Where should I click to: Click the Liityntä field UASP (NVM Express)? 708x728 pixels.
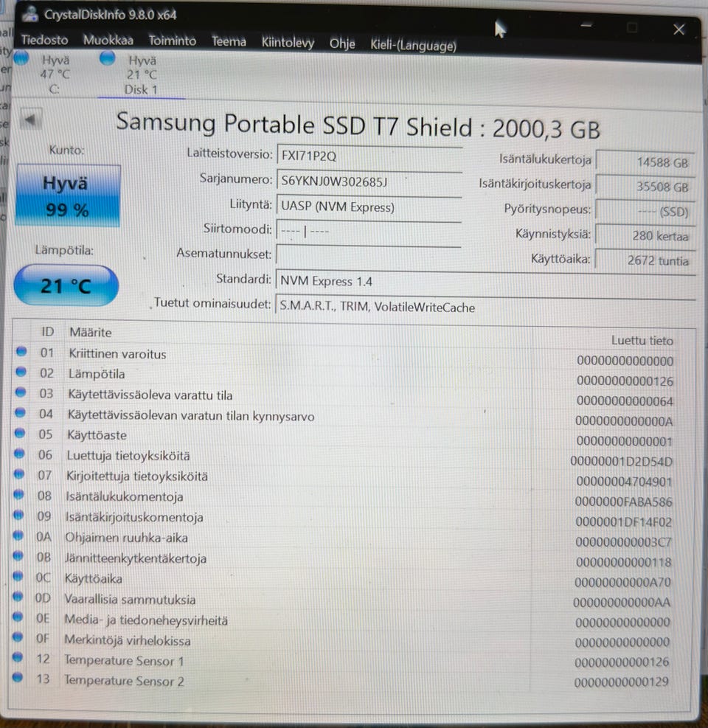pos(369,207)
